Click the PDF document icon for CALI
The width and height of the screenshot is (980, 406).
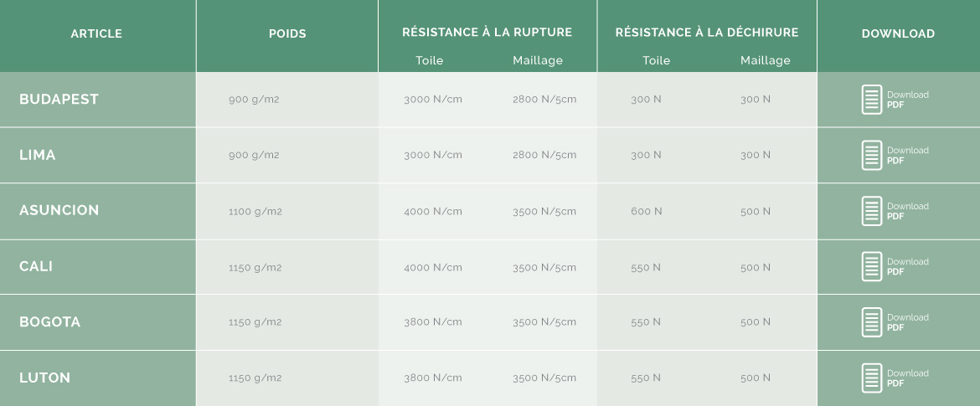tap(872, 267)
